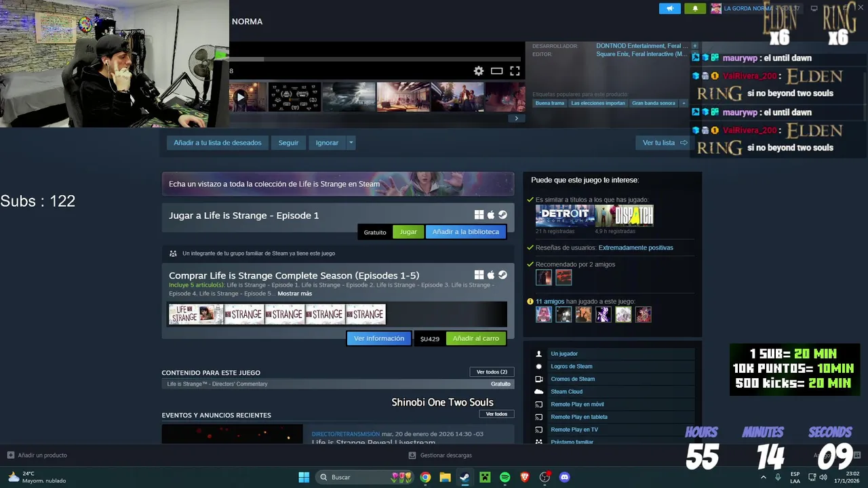Open 'Remote Play en móvil' link

coord(577,405)
